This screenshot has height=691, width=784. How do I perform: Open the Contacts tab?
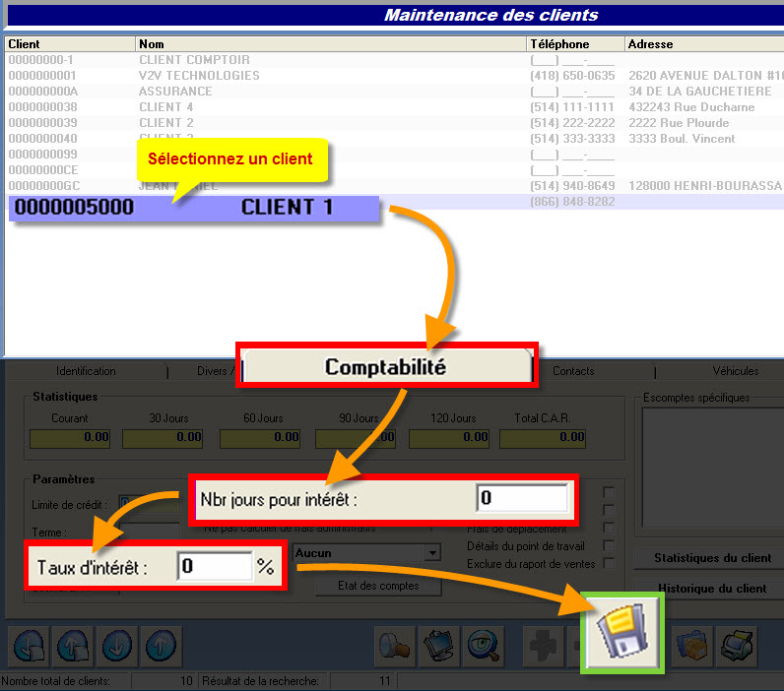pyautogui.click(x=573, y=371)
